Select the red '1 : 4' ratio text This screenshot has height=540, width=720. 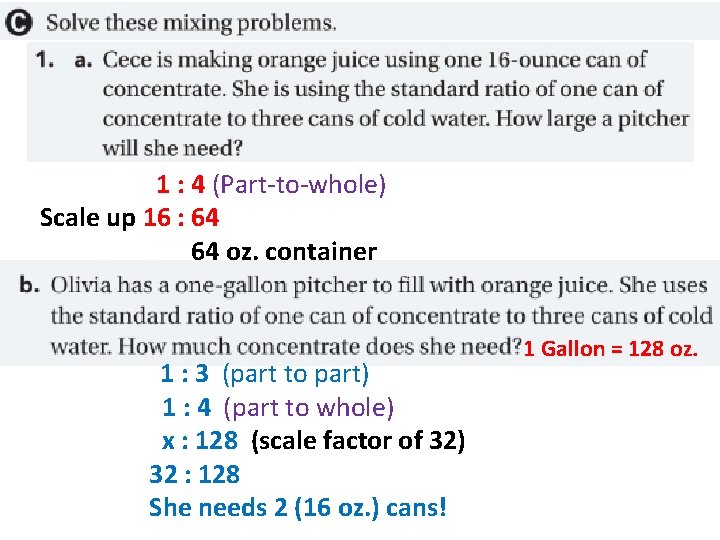tap(180, 185)
